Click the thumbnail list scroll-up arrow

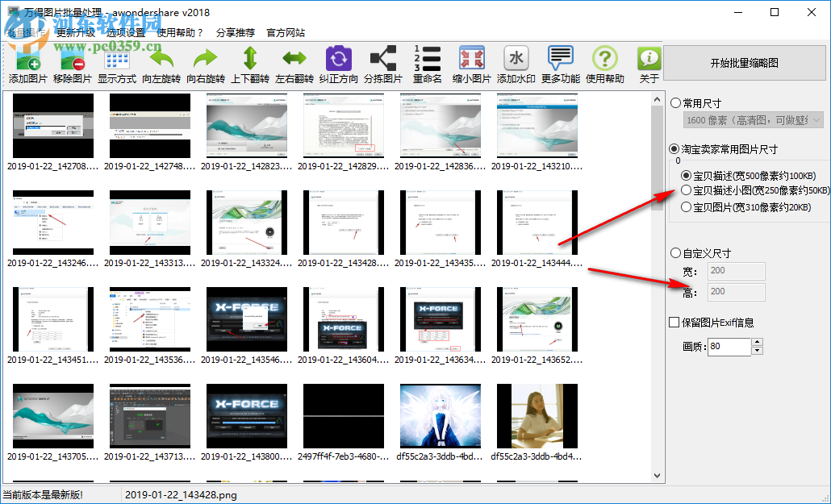[x=658, y=99]
